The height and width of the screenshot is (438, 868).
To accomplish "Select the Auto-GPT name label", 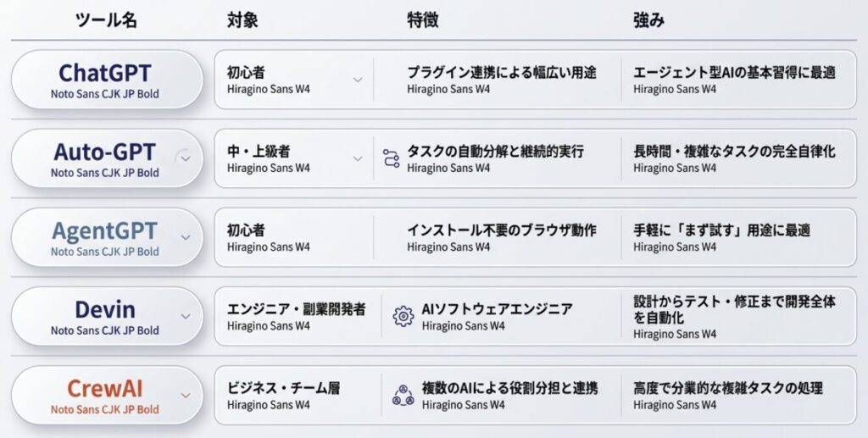I will (x=105, y=152).
